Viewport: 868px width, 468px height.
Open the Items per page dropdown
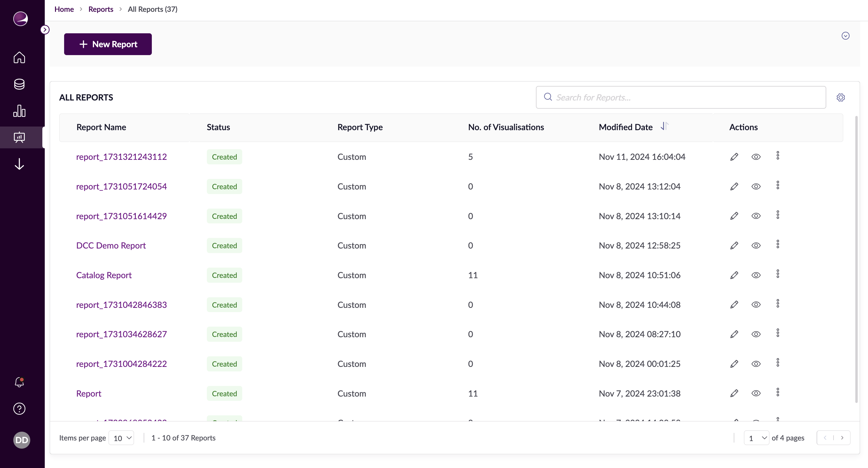tap(121, 438)
